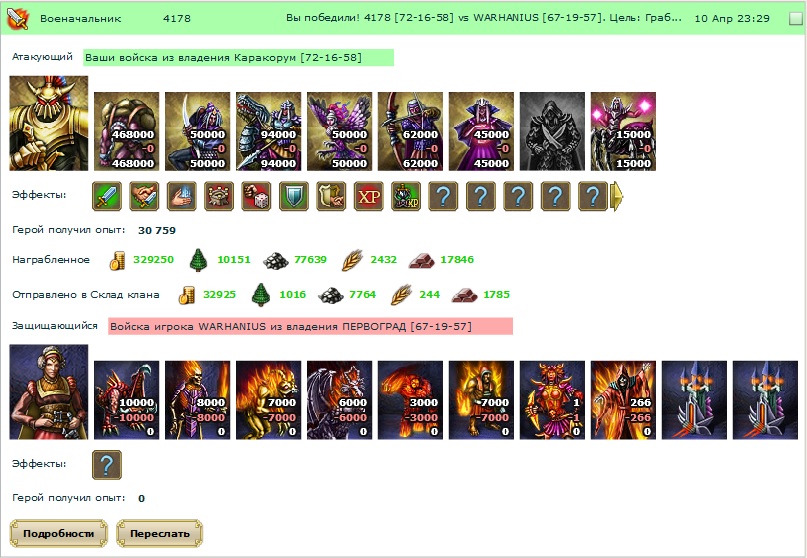Click the defender's unknown question-mark effect
807x558 pixels.
[x=107, y=465]
